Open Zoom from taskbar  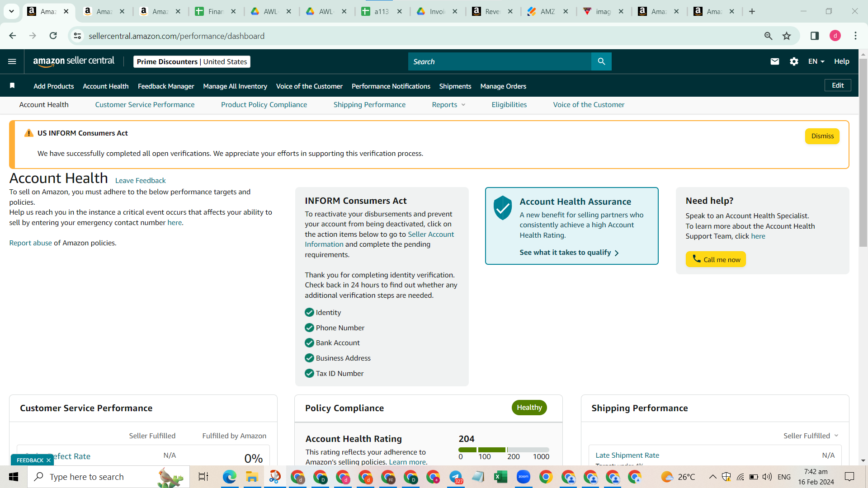point(523,477)
